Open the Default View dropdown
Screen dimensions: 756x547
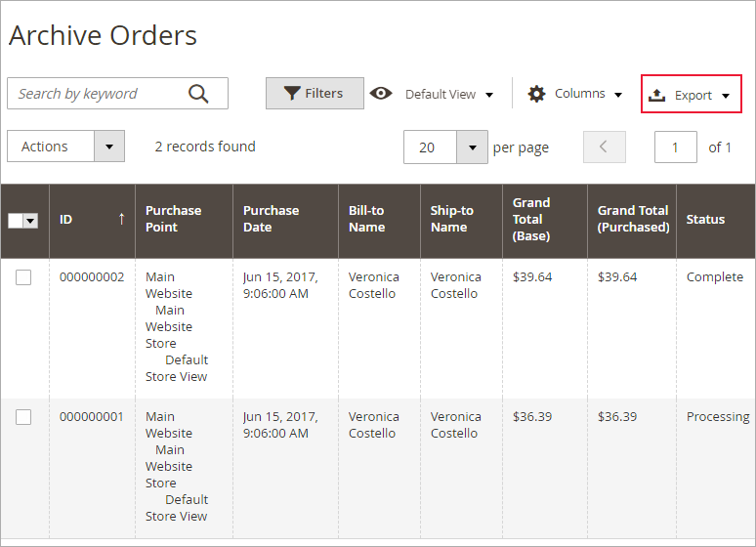(449, 95)
